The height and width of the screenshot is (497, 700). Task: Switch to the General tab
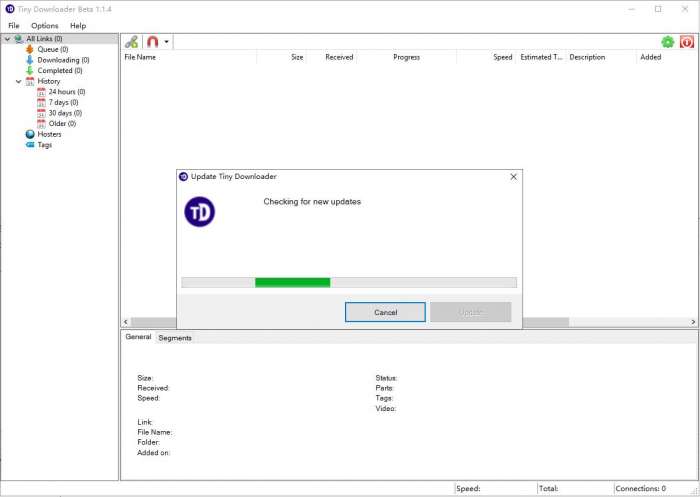point(138,337)
